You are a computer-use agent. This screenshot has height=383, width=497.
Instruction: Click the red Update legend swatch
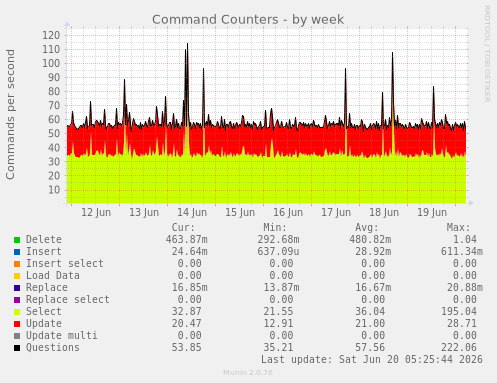tap(17, 324)
